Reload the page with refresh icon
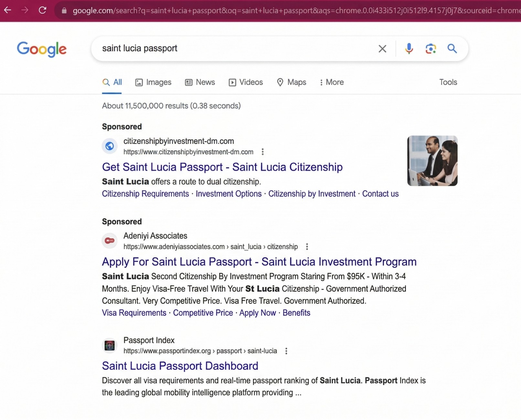Viewport: 521px width, 420px height. (42, 10)
